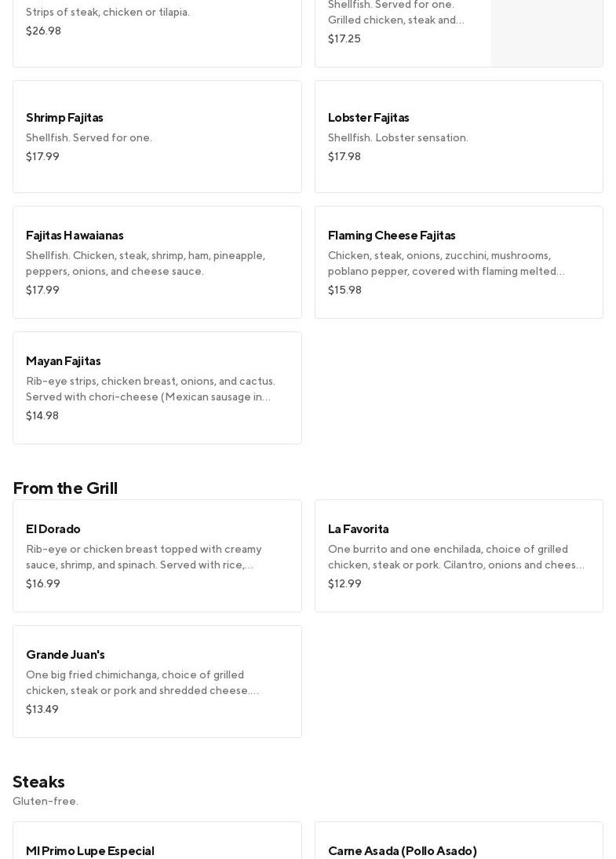Click the Mayan Fajitas description text
This screenshot has width=616, height=859.
click(150, 389)
